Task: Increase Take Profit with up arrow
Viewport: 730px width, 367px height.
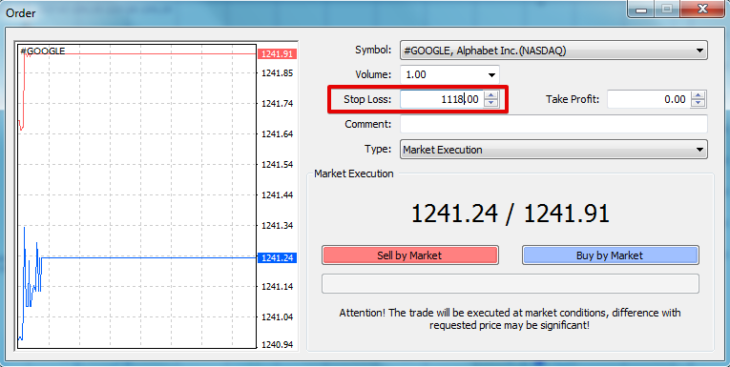Action: 698,95
